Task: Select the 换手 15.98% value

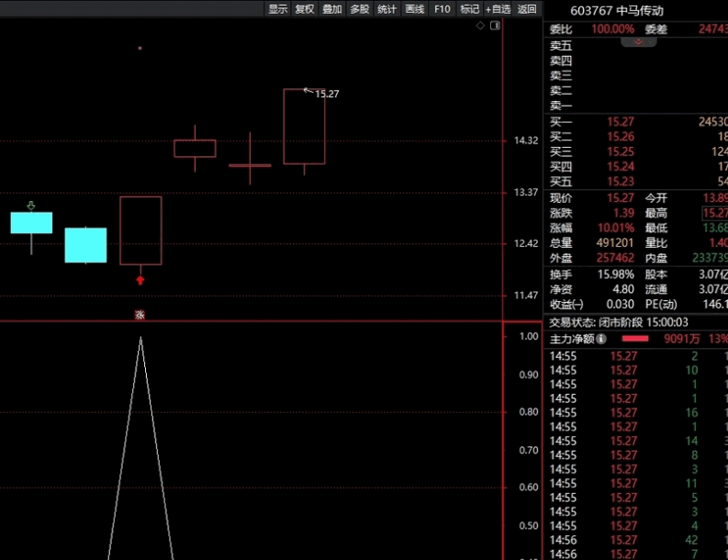Action: [x=616, y=274]
